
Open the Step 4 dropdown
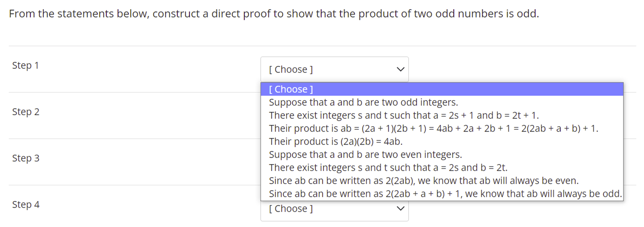point(334,208)
